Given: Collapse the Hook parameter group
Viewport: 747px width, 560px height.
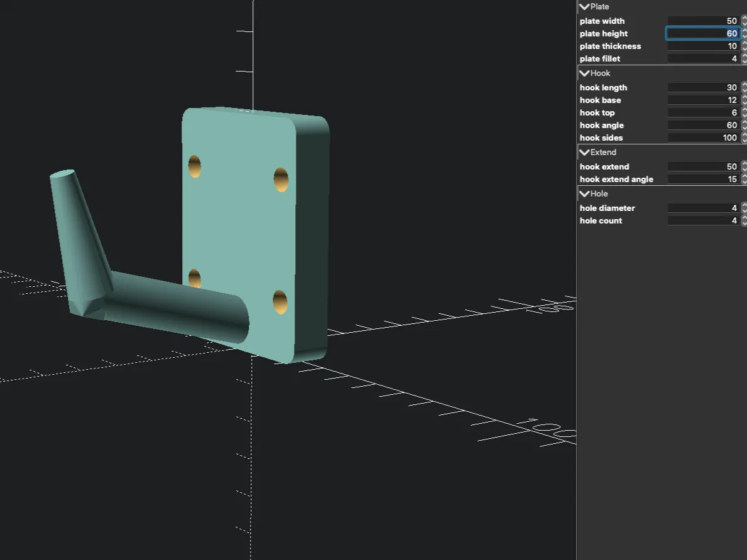Looking at the screenshot, I should click(x=584, y=73).
